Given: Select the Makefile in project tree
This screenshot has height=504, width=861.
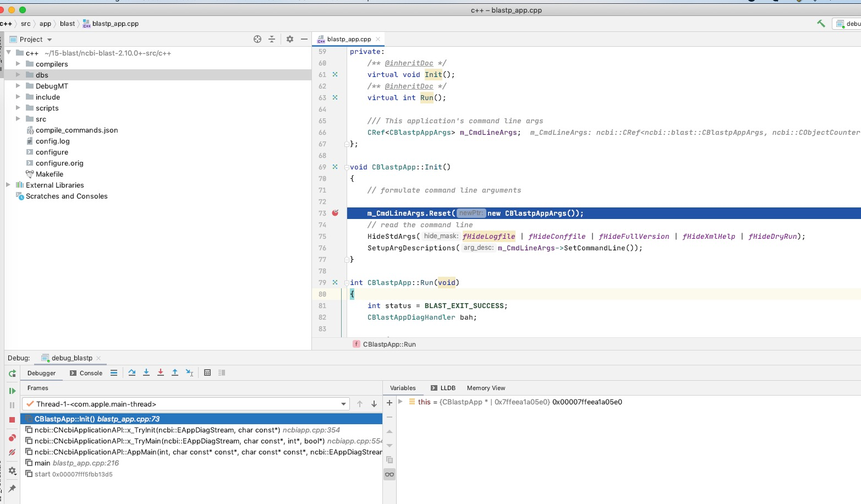Looking at the screenshot, I should click(x=50, y=174).
